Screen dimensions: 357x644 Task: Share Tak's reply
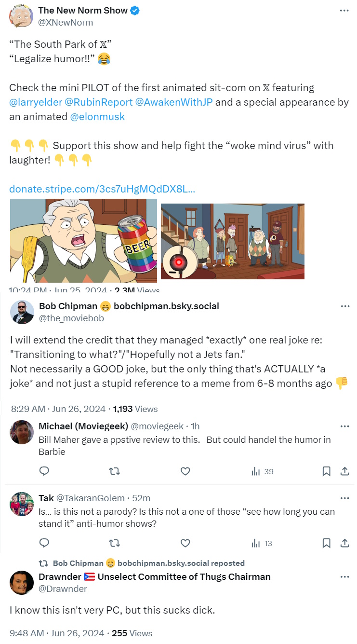pos(344,543)
